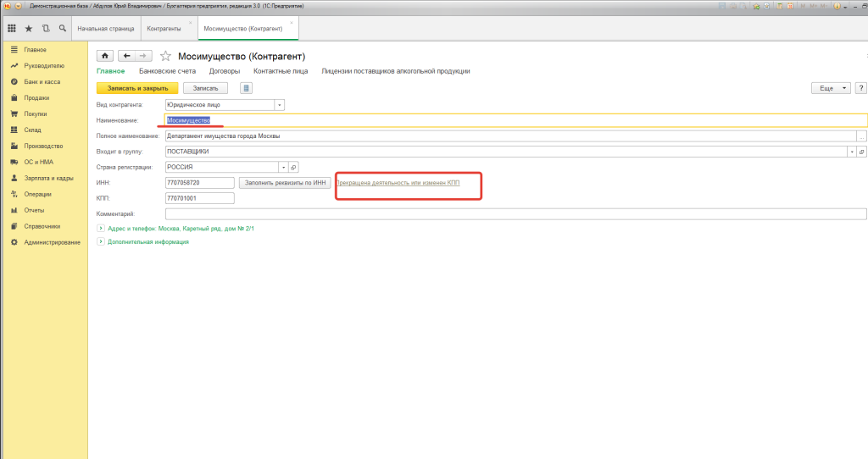868x459 pixels.
Task: Open the report icon next to Записать
Action: point(247,88)
